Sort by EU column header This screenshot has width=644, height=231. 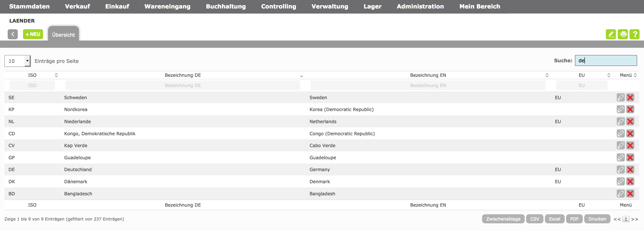point(581,75)
